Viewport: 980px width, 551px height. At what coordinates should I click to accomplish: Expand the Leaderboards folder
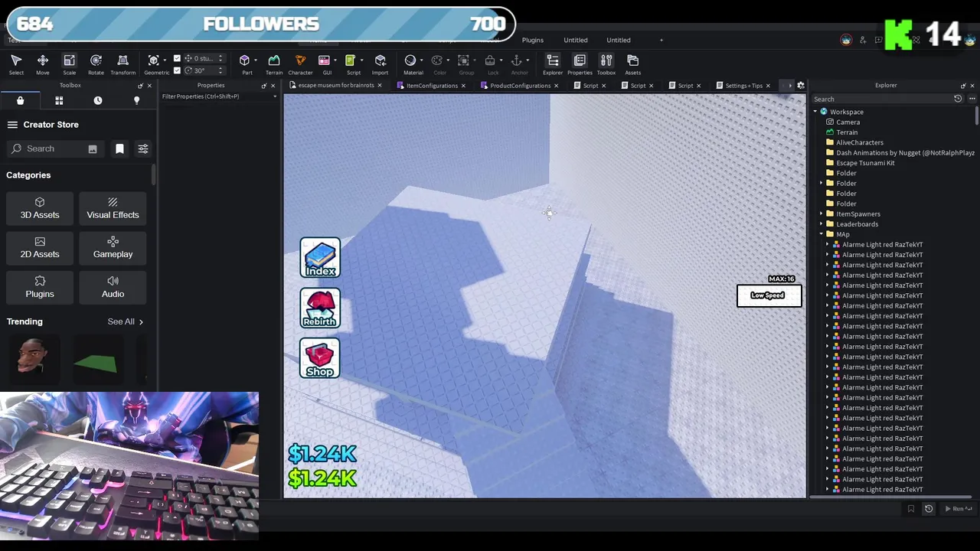coord(822,224)
